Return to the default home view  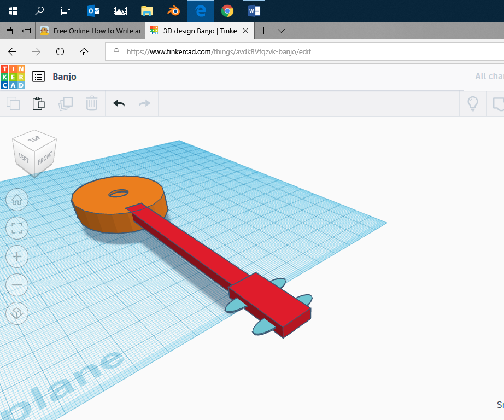click(17, 200)
